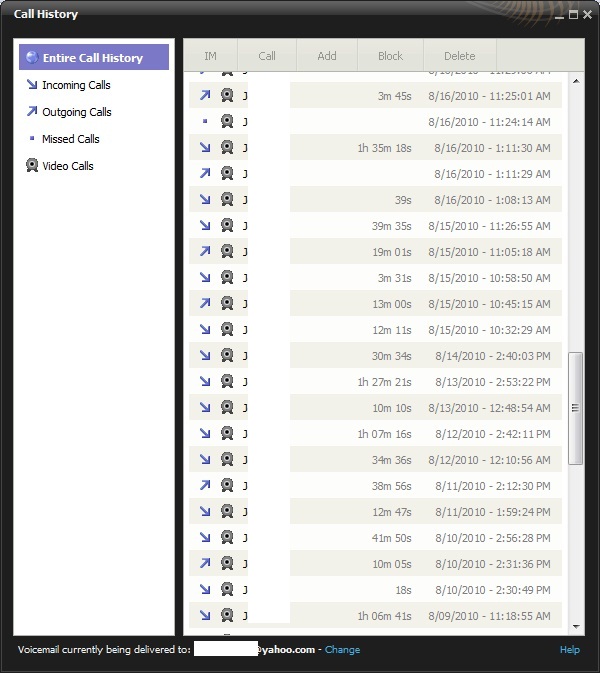Click incoming arrow on 8/09/2010 11:18:55 AM call
The image size is (600, 673).
[x=205, y=615]
